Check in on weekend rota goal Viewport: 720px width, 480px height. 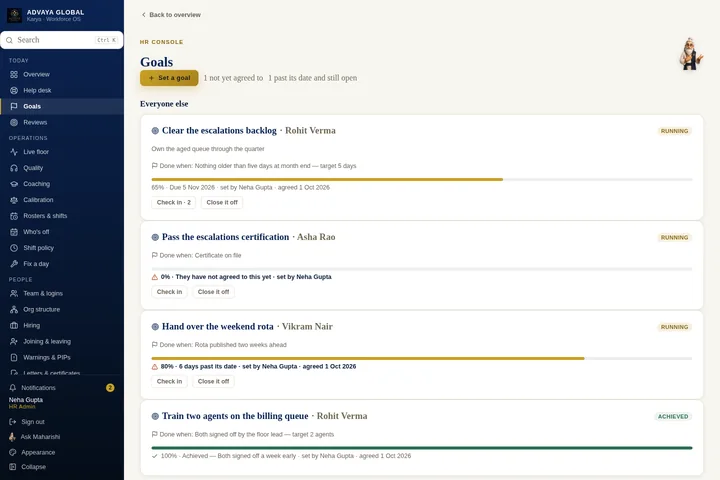click(169, 382)
